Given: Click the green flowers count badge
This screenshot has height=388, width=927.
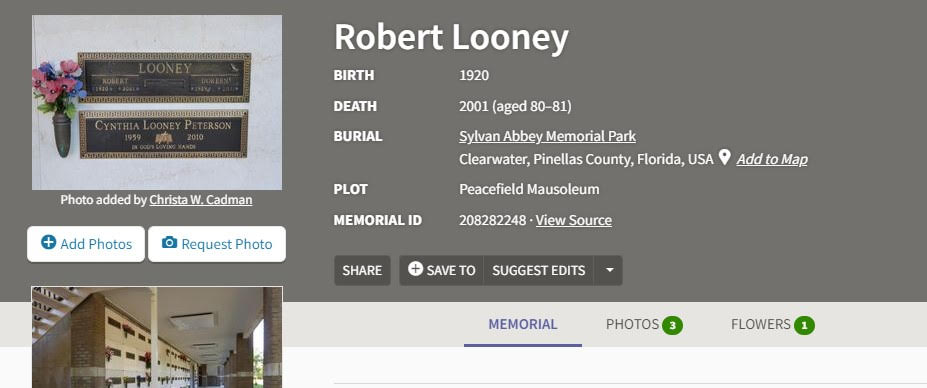Looking at the screenshot, I should 804,325.
